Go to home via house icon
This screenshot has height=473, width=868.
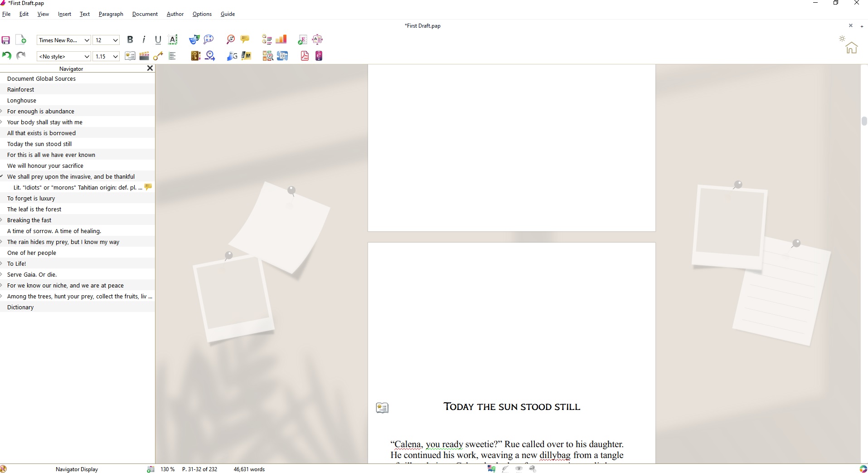pos(851,48)
